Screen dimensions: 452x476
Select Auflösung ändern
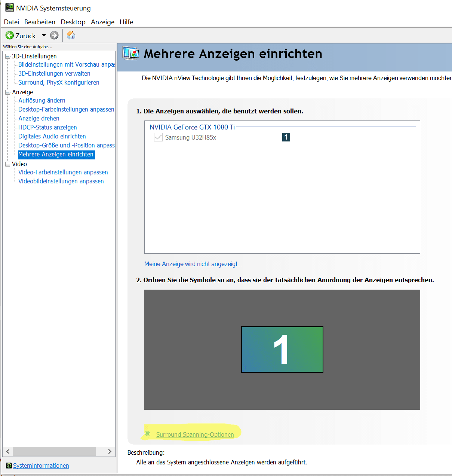click(42, 100)
